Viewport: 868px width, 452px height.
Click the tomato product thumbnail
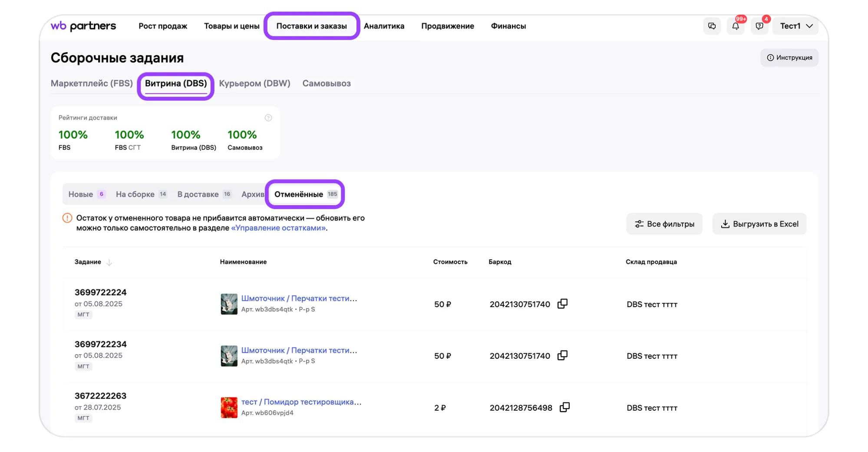coord(229,407)
